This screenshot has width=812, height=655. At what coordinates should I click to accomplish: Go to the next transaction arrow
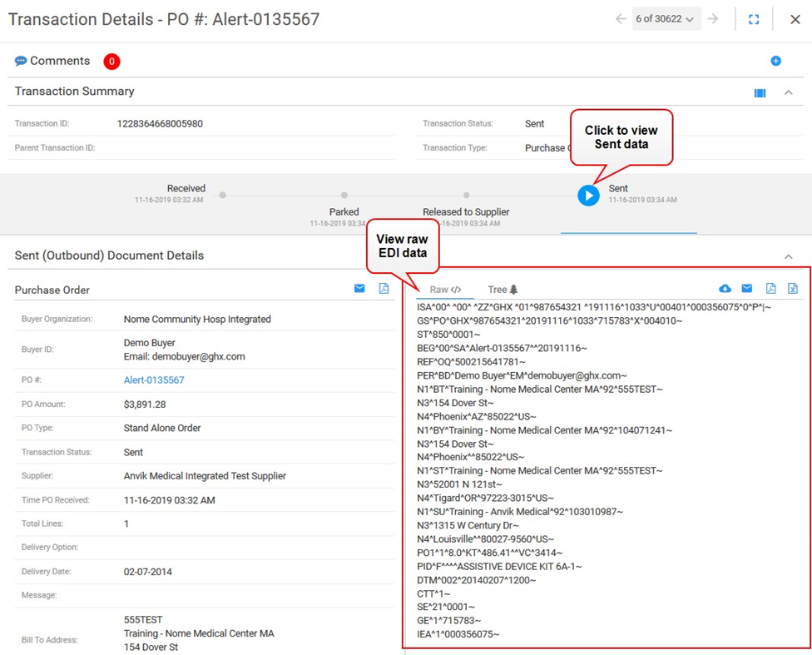coord(713,19)
